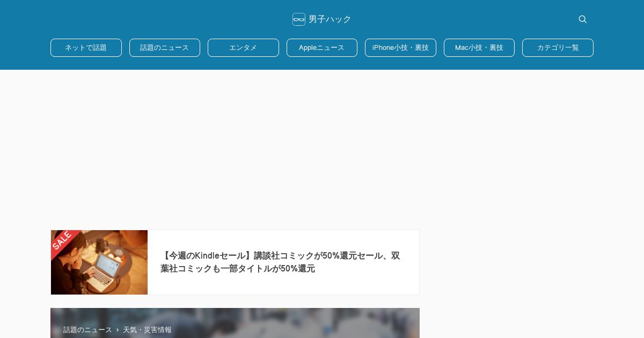
Task: Open the Kindle SALE article thumbnail
Action: click(x=99, y=262)
